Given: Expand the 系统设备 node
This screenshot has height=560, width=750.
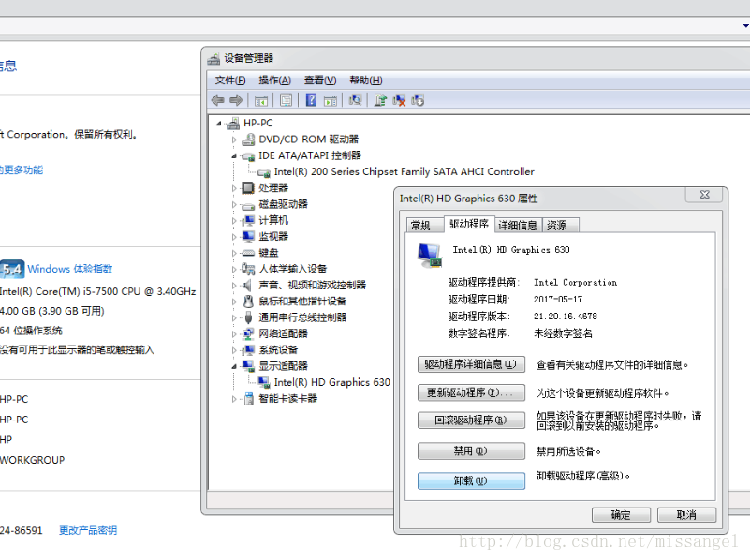Looking at the screenshot, I should coord(234,350).
